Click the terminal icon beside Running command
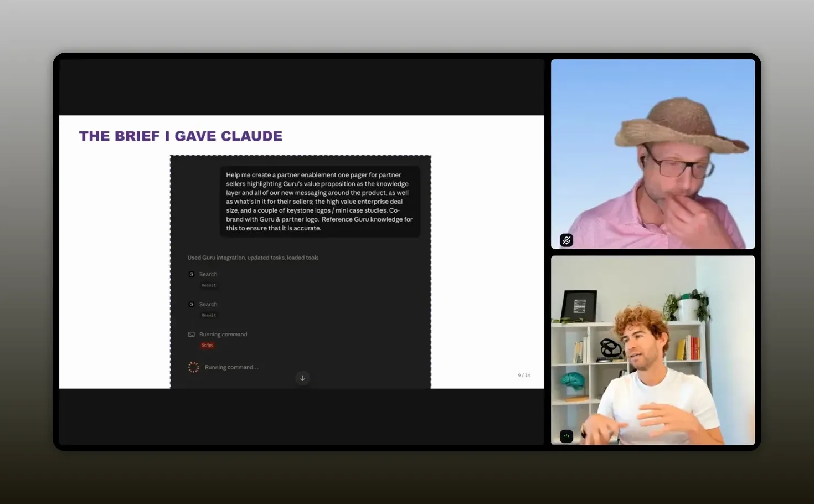The image size is (814, 504). point(192,335)
